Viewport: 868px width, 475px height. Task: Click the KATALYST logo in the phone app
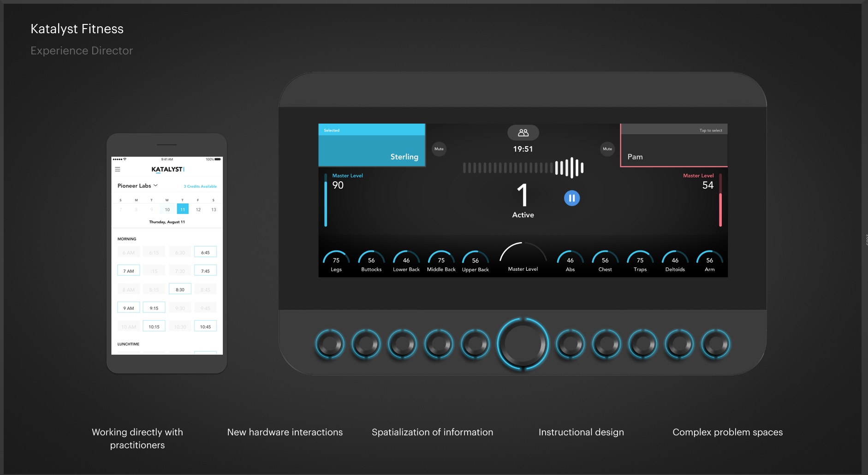click(x=168, y=169)
